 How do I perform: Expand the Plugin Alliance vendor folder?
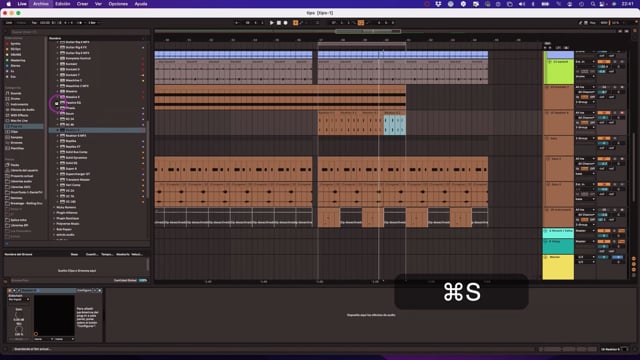point(54,213)
